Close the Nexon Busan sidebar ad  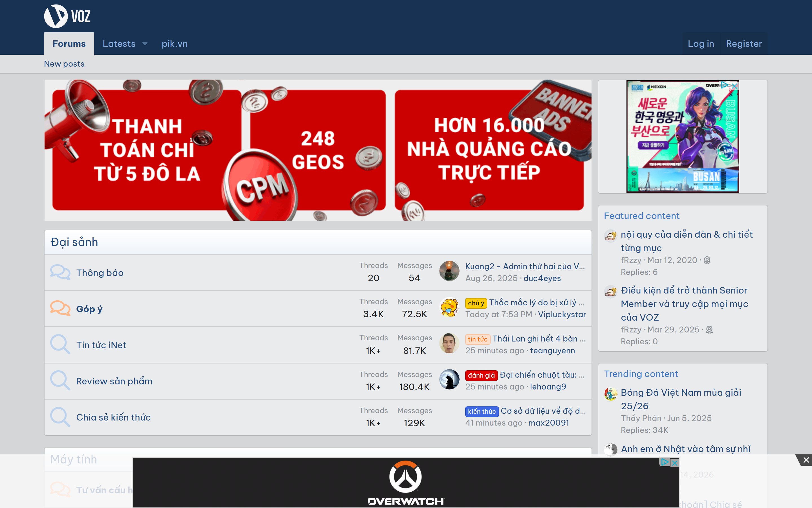pyautogui.click(x=734, y=86)
